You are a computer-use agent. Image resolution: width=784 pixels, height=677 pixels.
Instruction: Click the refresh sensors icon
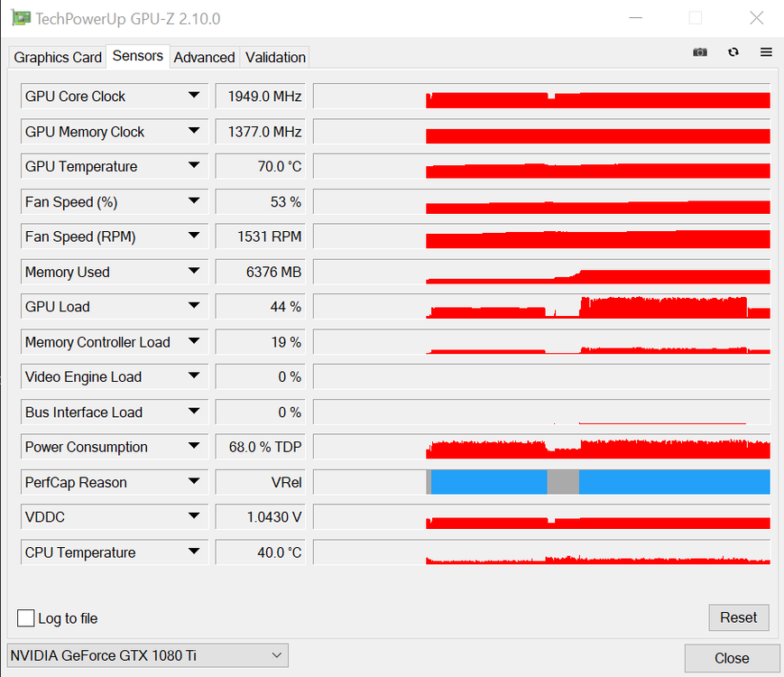click(x=733, y=52)
